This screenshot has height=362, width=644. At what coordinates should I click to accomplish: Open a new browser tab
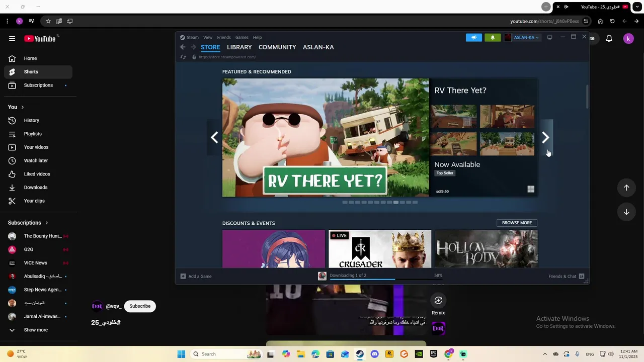point(546,7)
